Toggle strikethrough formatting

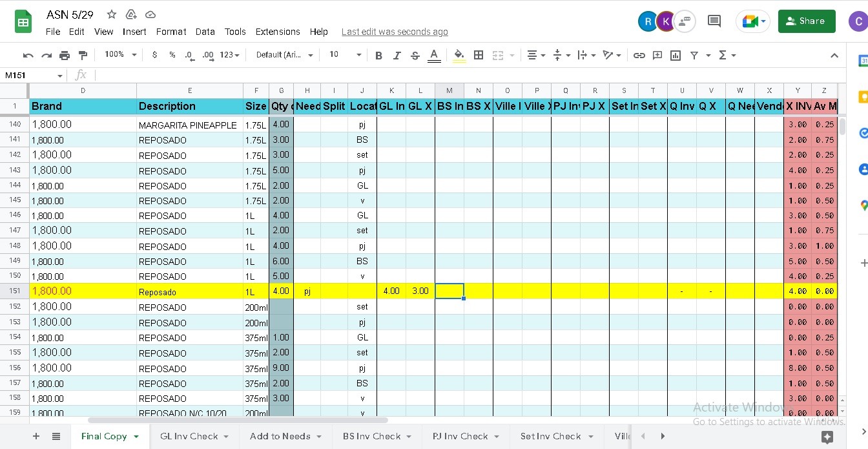(415, 56)
